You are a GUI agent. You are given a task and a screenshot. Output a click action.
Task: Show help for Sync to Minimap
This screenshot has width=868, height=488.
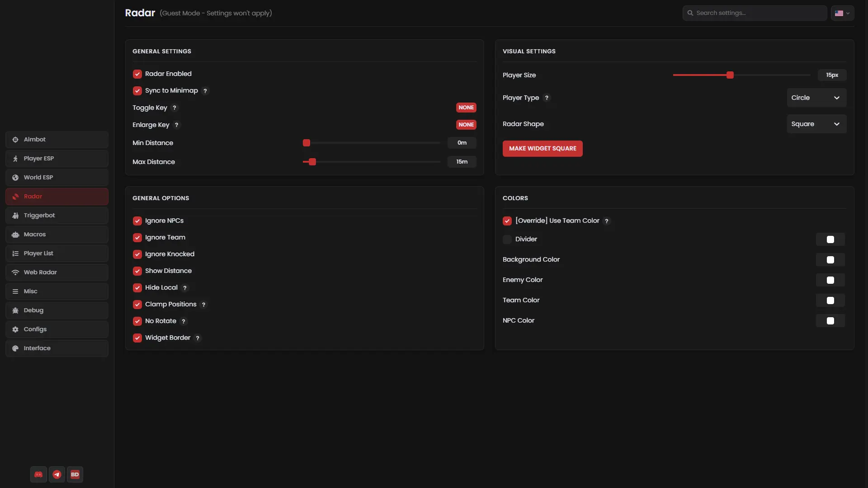[205, 91]
